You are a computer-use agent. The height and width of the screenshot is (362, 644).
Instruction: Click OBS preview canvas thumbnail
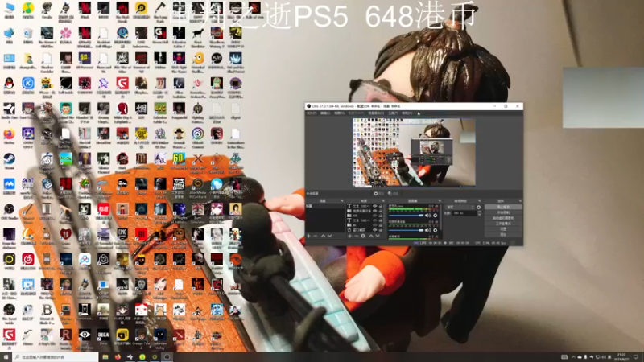click(414, 152)
